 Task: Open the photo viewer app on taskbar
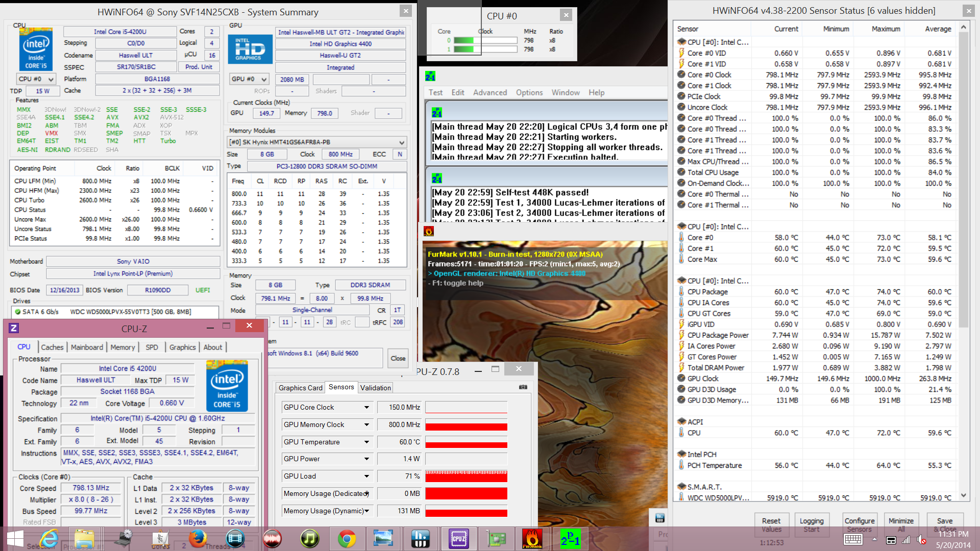(x=383, y=539)
